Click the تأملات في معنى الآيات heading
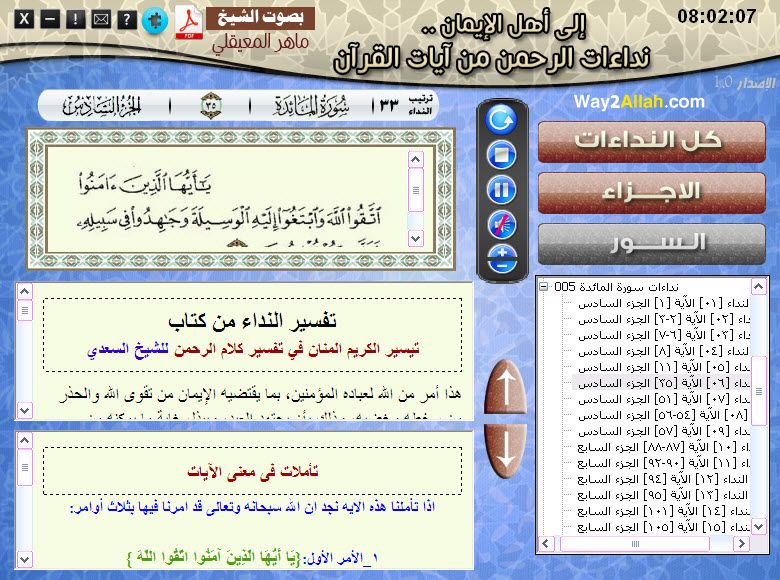 click(253, 471)
